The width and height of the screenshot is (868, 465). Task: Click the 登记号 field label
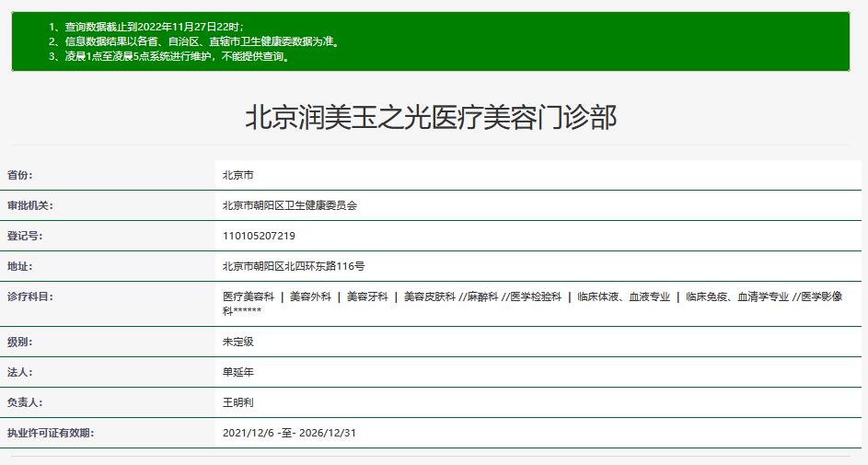click(x=26, y=236)
